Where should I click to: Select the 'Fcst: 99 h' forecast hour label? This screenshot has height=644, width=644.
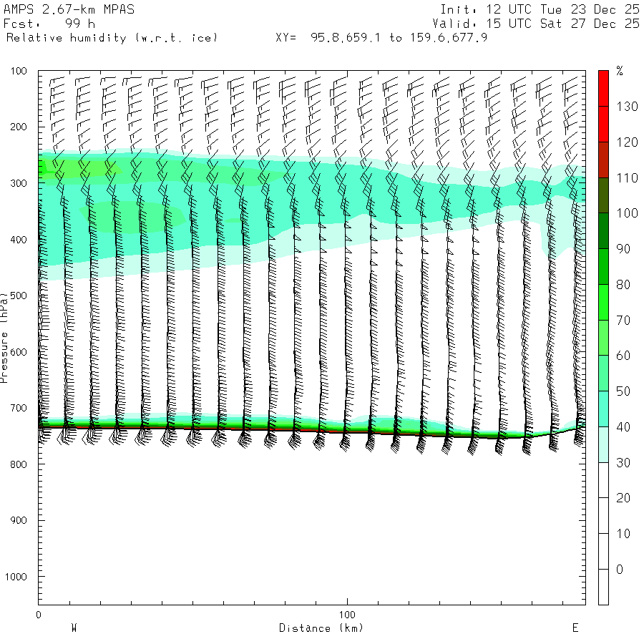(x=49, y=24)
